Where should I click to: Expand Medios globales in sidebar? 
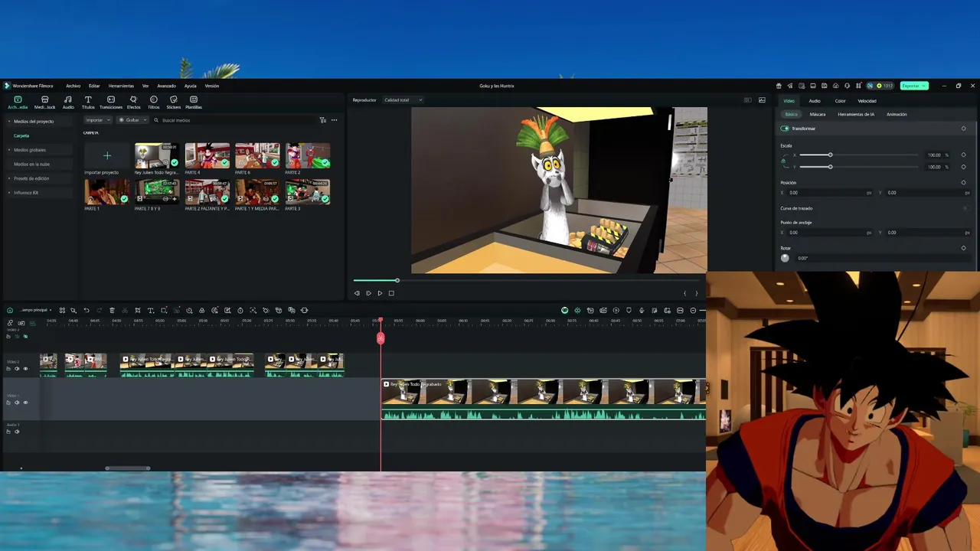click(9, 150)
